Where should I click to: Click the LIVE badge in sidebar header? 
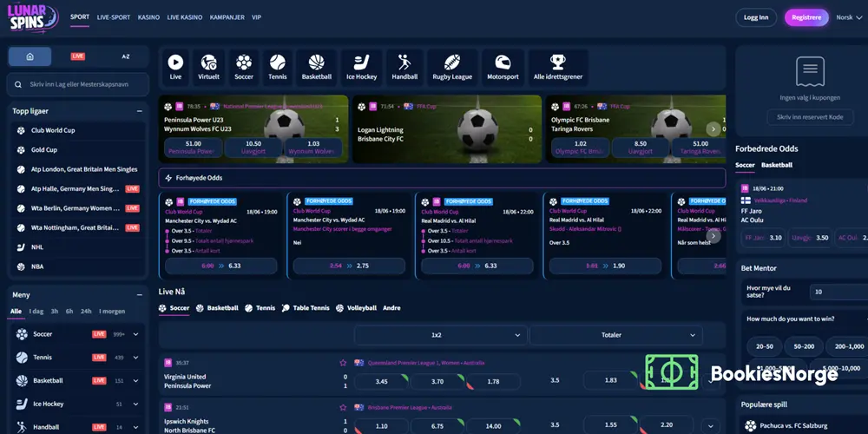pos(78,56)
